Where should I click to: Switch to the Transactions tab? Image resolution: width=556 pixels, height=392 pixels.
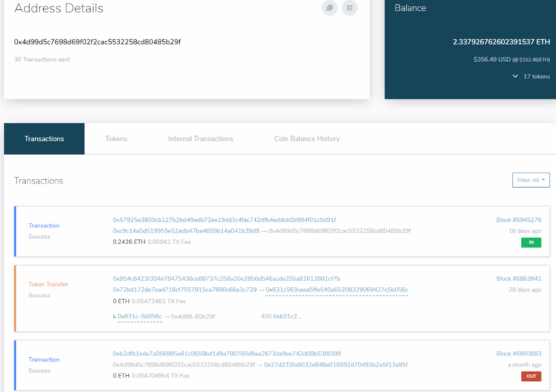pos(44,139)
